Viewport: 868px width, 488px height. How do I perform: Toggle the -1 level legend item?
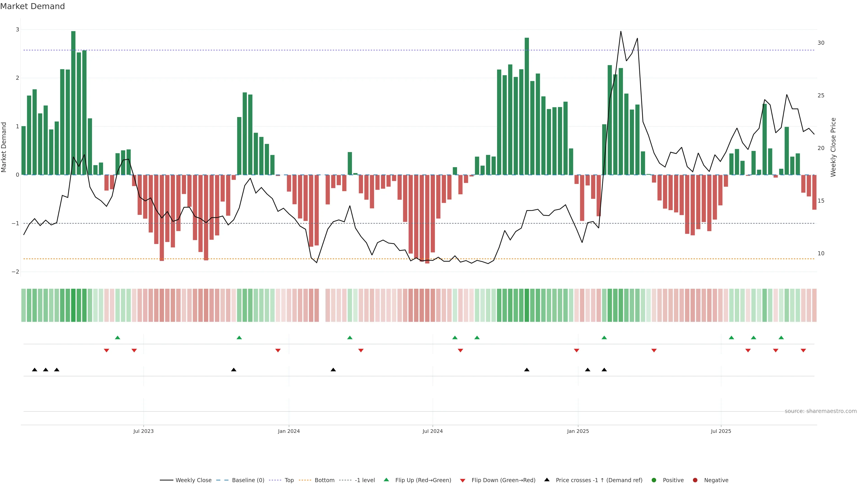(365, 480)
